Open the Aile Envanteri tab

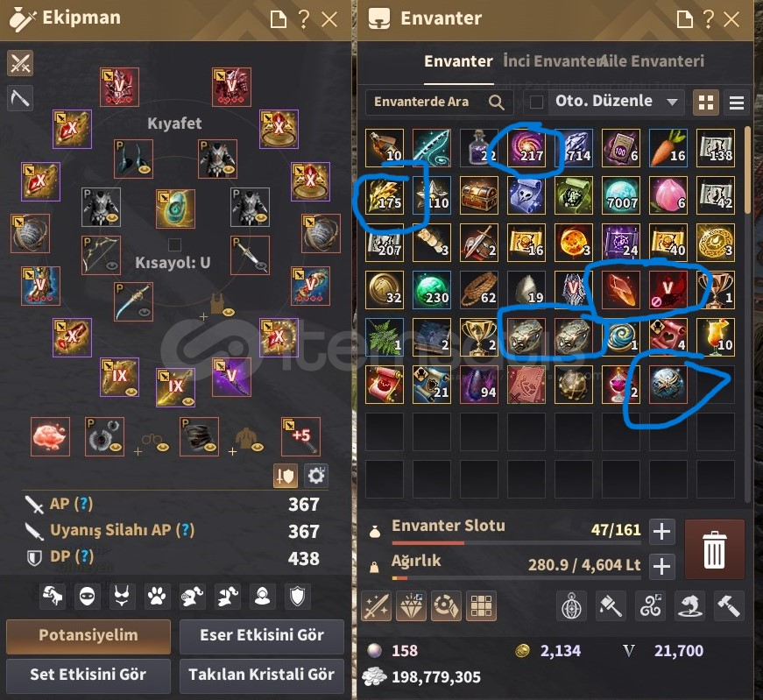[x=653, y=61]
